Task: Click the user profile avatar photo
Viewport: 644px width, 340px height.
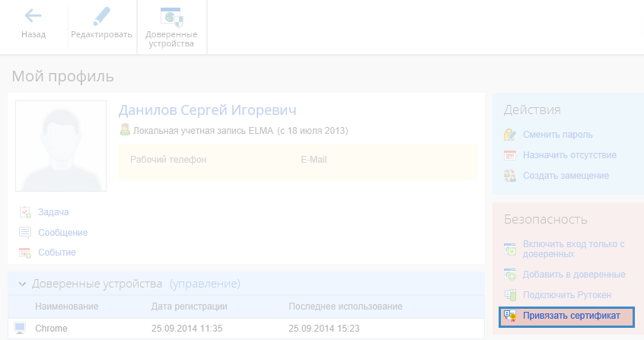Action: coord(61,146)
